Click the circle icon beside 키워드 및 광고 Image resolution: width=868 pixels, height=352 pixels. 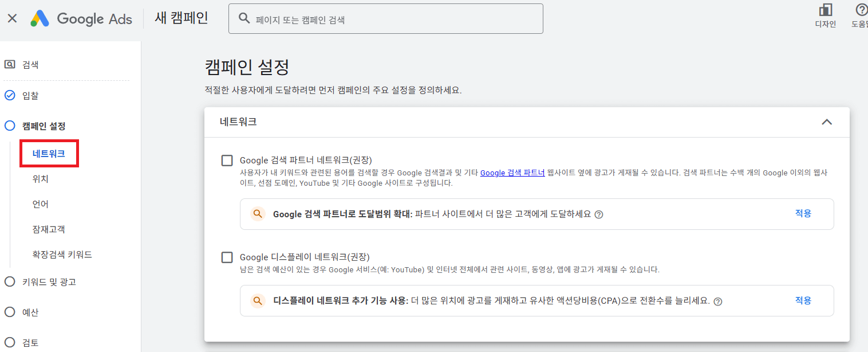click(10, 282)
